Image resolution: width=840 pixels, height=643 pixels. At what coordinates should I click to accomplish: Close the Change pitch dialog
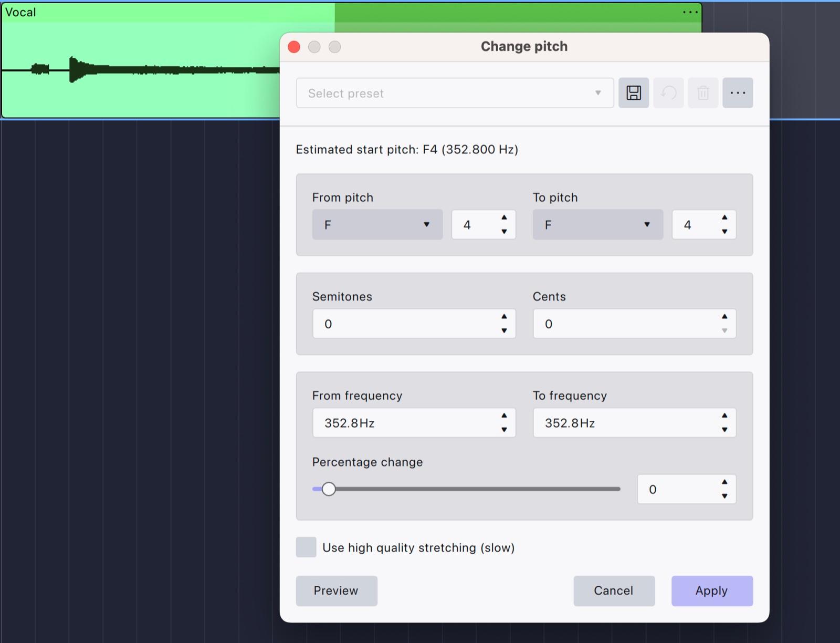pos(294,47)
